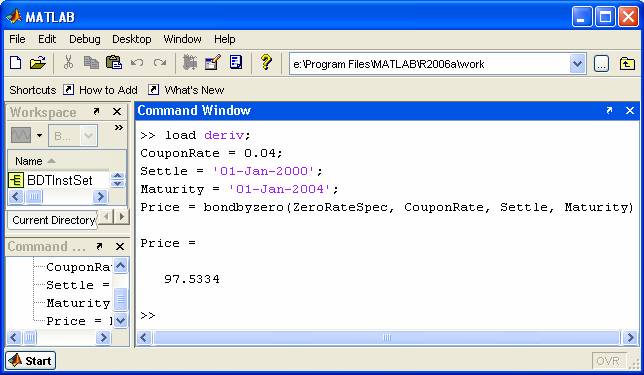This screenshot has height=375, width=644.
Task: Launch Simulink from the toolbar icon
Action: point(190,63)
